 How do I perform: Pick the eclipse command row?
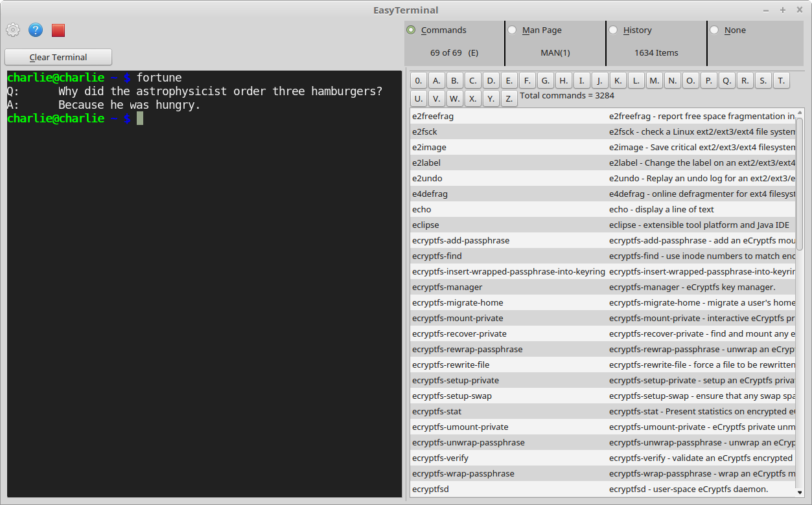426,225
